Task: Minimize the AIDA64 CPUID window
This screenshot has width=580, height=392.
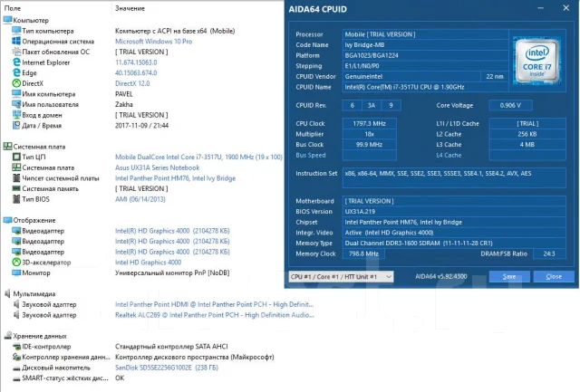Action: [540, 8]
